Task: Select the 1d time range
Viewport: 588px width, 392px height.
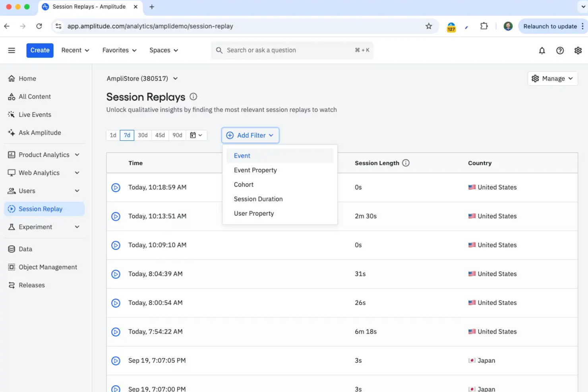Action: tap(113, 135)
